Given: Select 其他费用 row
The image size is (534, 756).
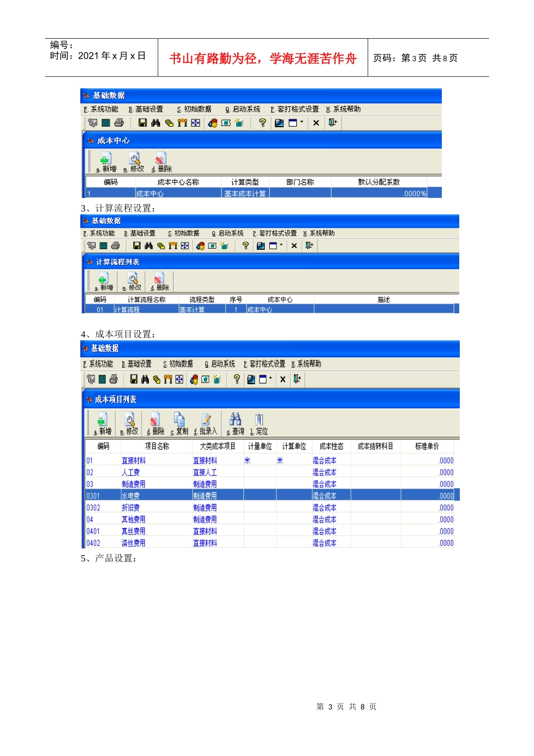Looking at the screenshot, I should coord(270,520).
